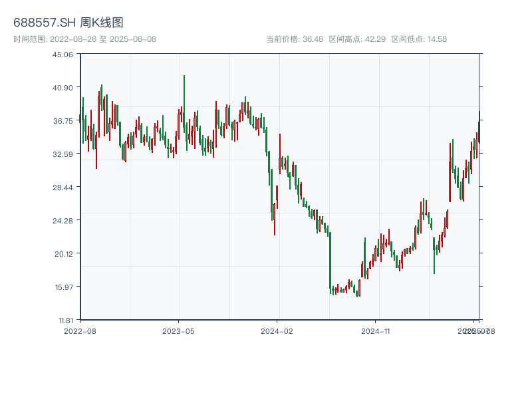Click the 20.12 y-axis label
This screenshot has height=399, width=532.
tap(63, 254)
